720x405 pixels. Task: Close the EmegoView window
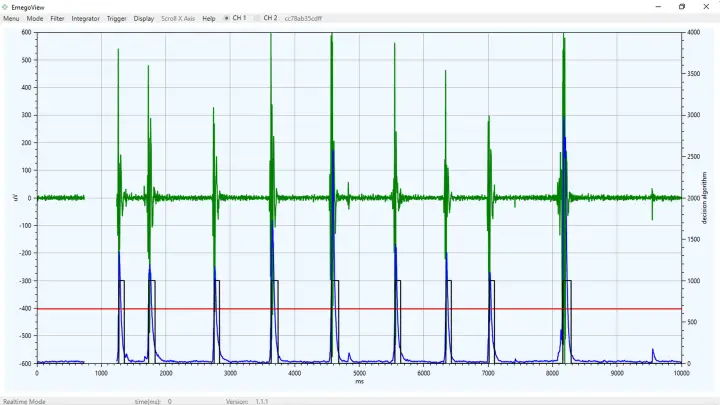coord(706,6)
